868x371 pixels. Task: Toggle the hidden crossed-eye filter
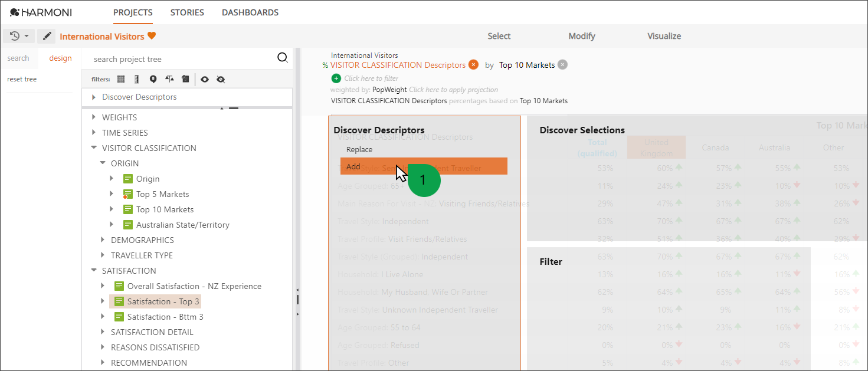pyautogui.click(x=221, y=79)
